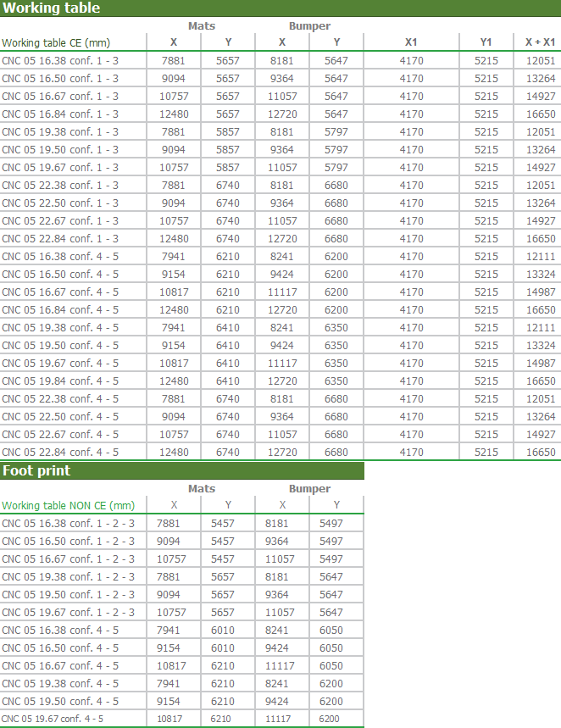561x728 pixels.
Task: Select row label 'CNC 05 22.38 conf. 1 - 3'
Action: click(60, 186)
